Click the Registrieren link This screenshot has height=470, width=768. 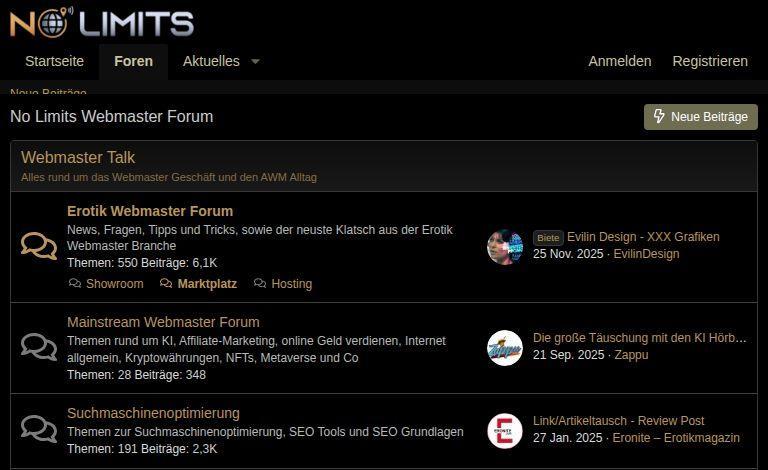point(710,61)
